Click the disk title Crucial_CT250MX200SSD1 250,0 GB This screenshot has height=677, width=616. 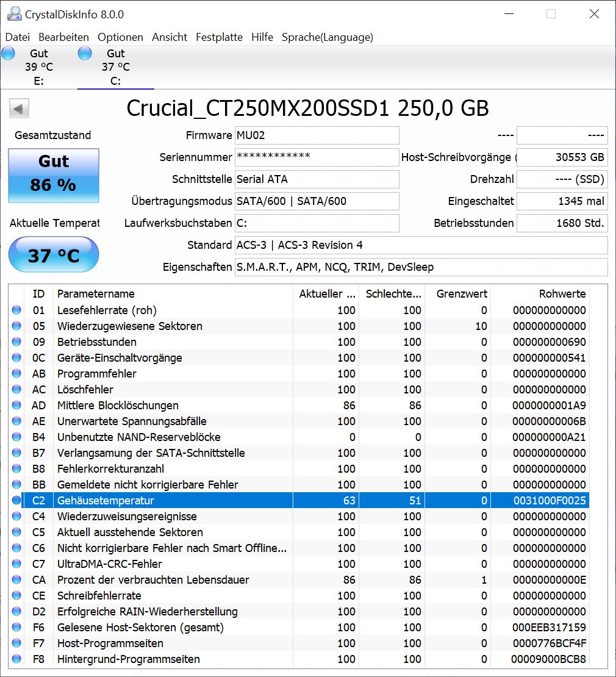point(308,109)
